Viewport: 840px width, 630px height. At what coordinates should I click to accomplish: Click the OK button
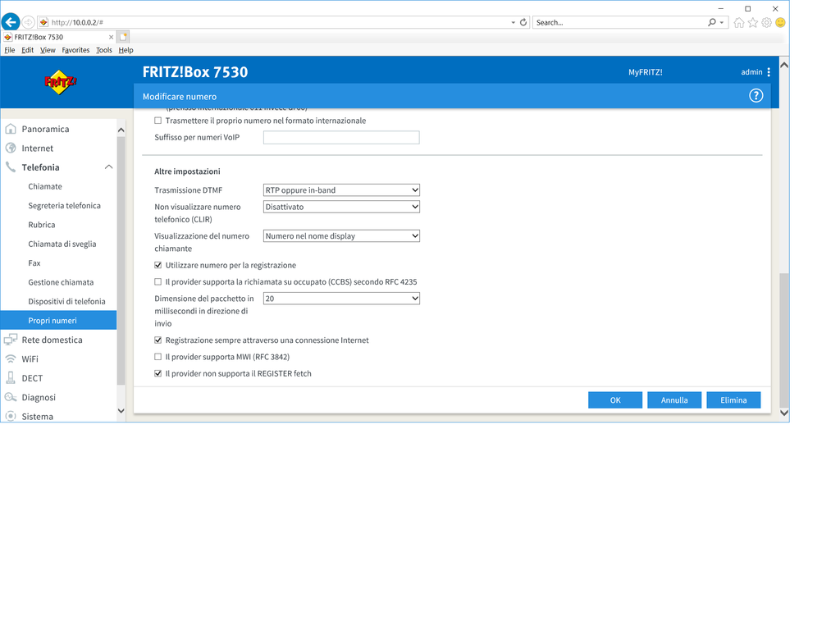point(615,400)
